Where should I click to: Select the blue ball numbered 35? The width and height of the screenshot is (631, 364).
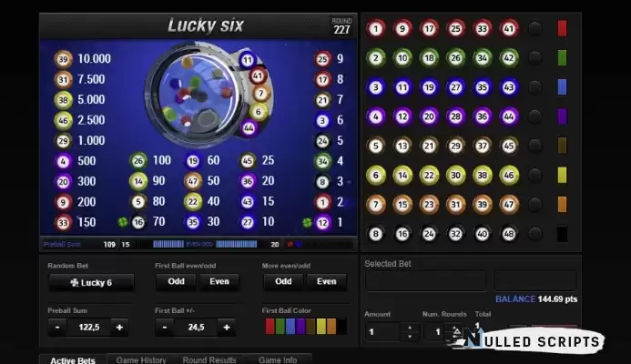[482, 87]
